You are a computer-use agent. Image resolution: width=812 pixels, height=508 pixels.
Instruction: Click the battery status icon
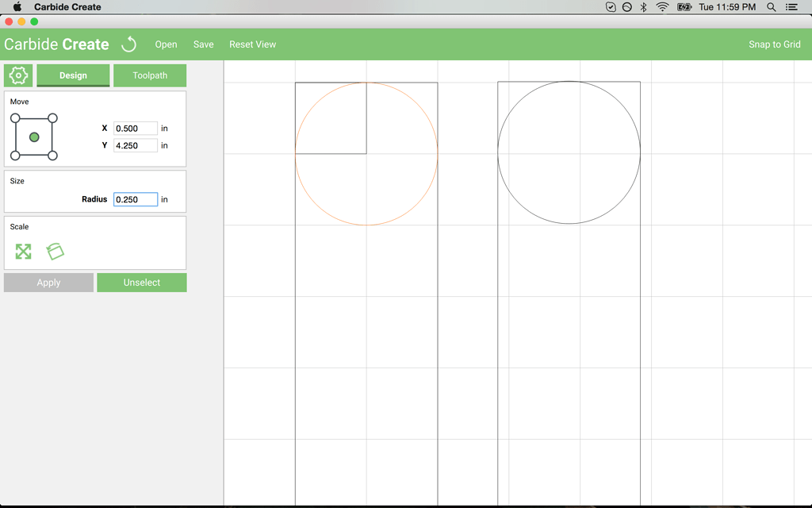click(684, 6)
